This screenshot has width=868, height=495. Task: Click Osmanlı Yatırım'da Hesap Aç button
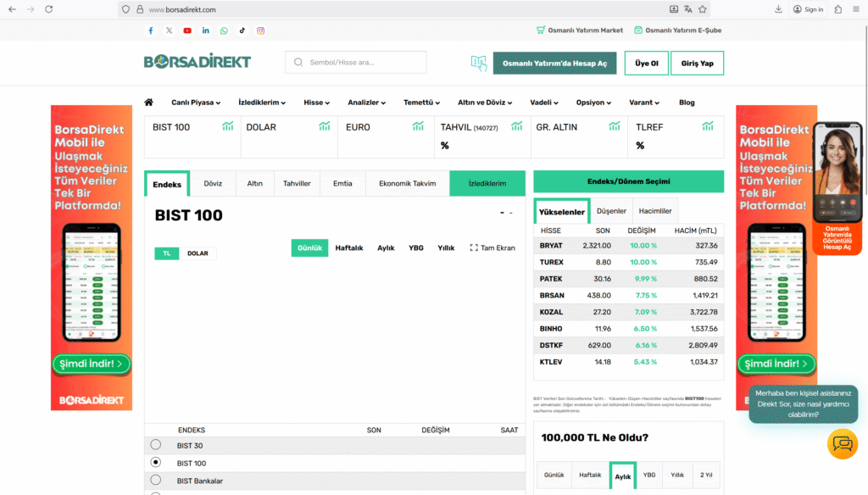point(554,64)
